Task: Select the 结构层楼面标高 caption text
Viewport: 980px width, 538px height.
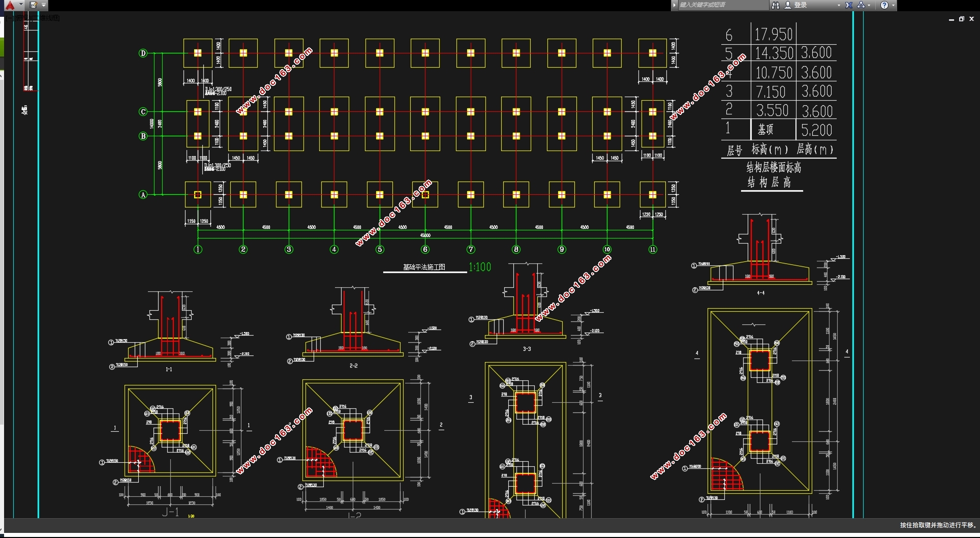Action: click(x=773, y=167)
